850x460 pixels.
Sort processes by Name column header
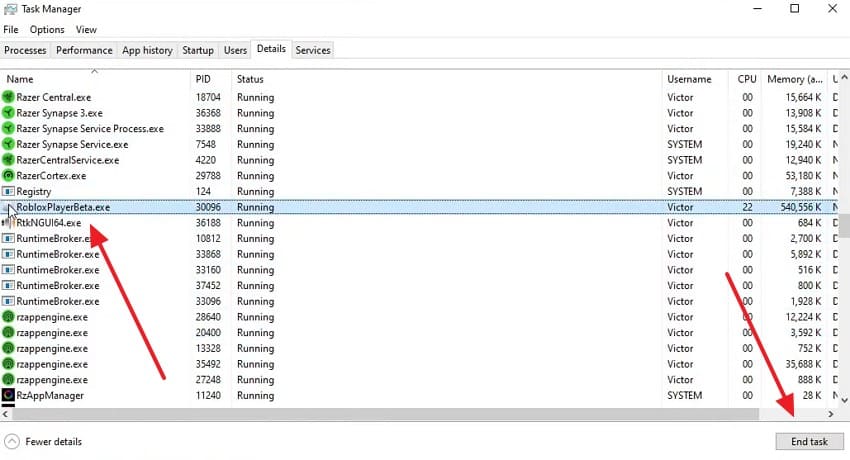click(x=95, y=79)
